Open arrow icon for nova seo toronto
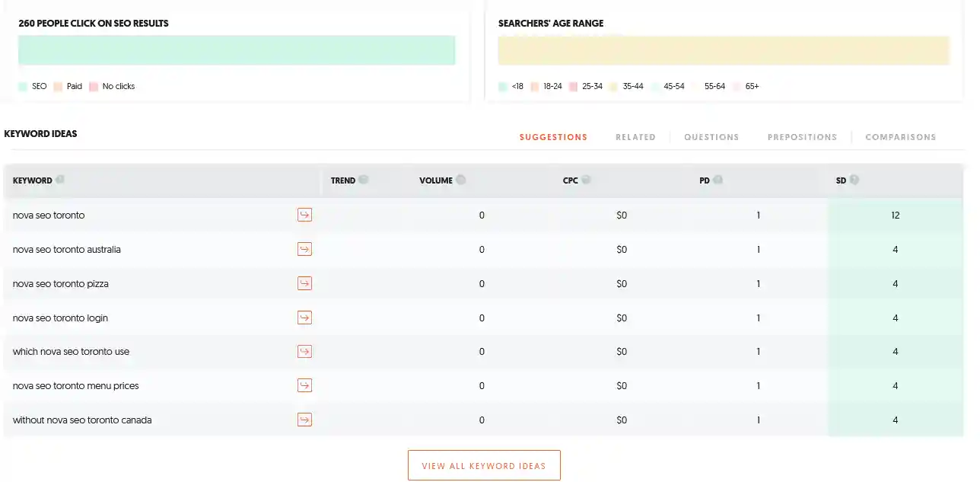Image resolution: width=980 pixels, height=482 pixels. [x=304, y=215]
